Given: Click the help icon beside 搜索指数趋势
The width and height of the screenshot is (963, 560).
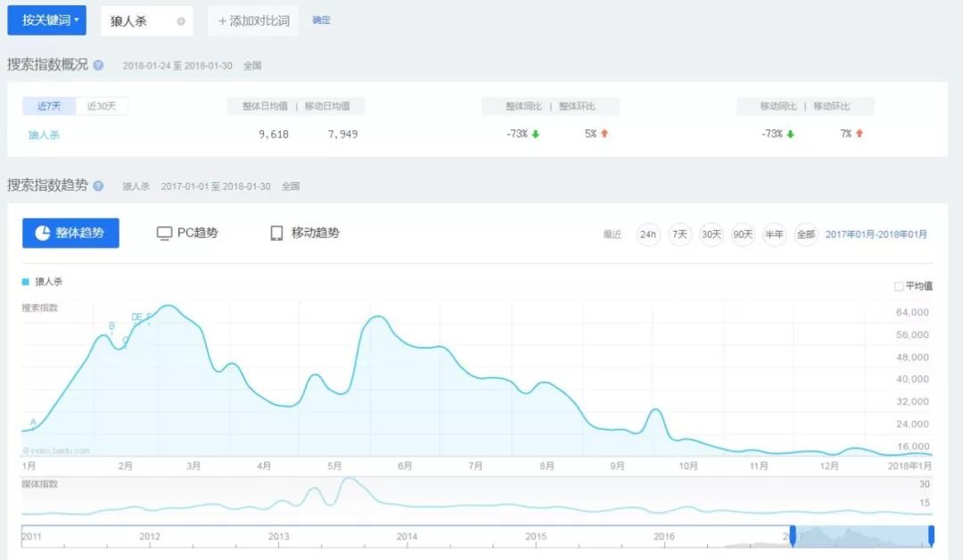Looking at the screenshot, I should point(98,186).
